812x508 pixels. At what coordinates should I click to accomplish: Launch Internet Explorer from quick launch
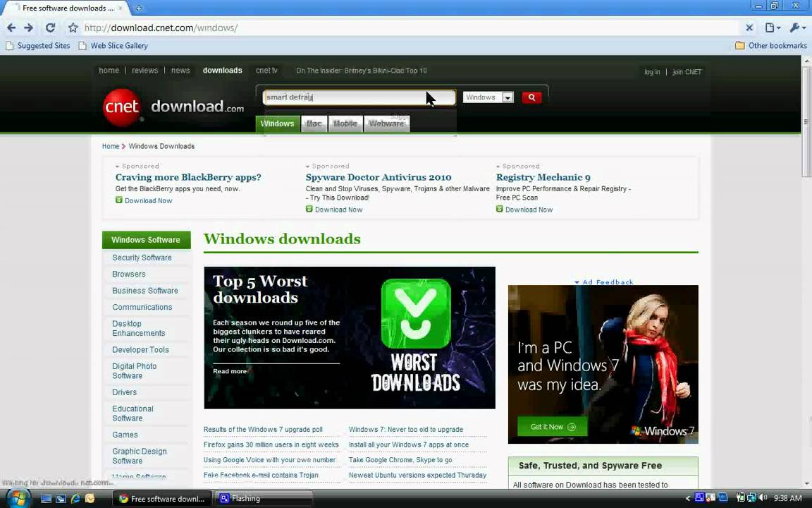[75, 499]
